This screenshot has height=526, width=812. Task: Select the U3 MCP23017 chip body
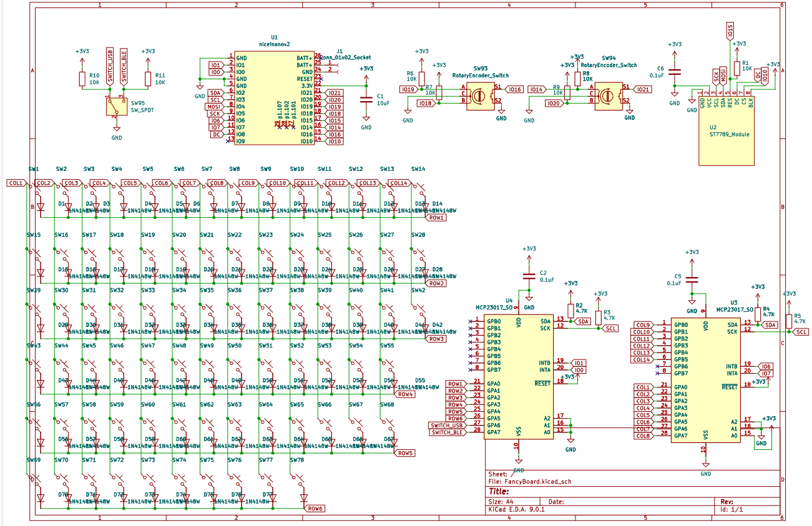705,379
